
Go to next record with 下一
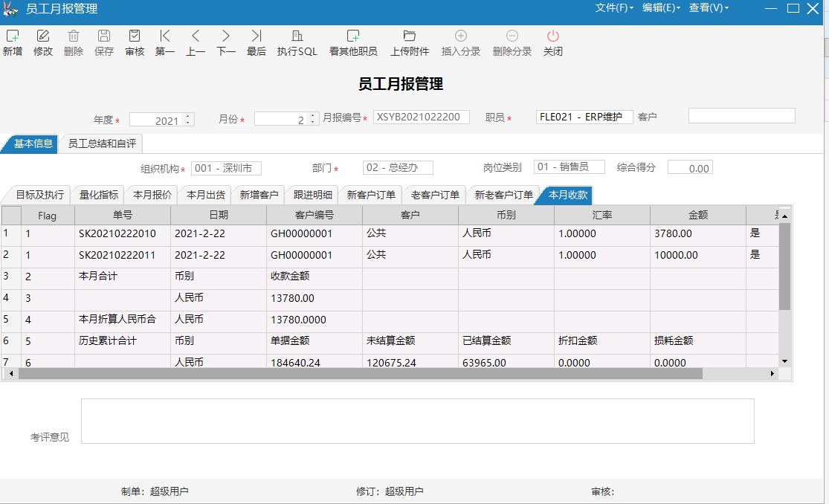point(226,36)
